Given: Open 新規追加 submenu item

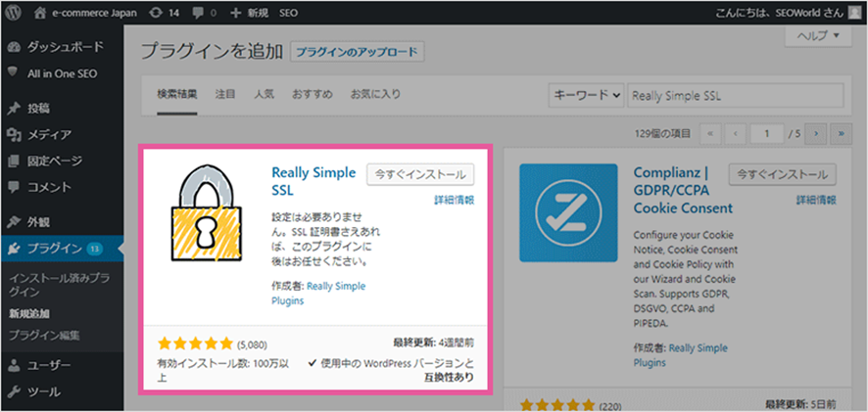Looking at the screenshot, I should [29, 313].
